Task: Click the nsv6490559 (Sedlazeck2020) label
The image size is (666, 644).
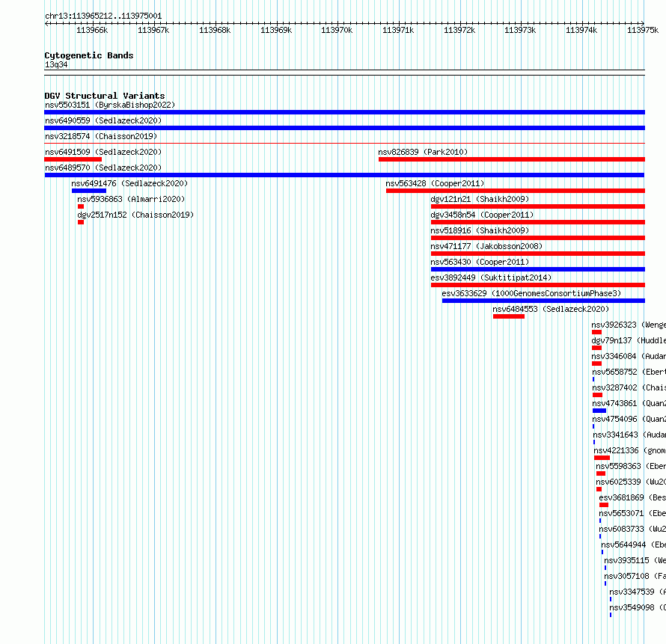Action: point(103,120)
